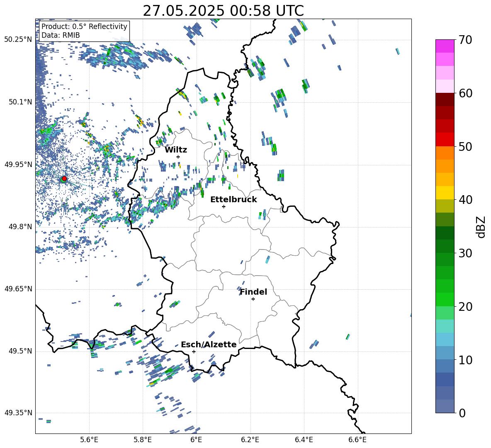Screen dimensions: 491x448
Task: Click the plus marker below Wiltz
Action: click(x=178, y=157)
